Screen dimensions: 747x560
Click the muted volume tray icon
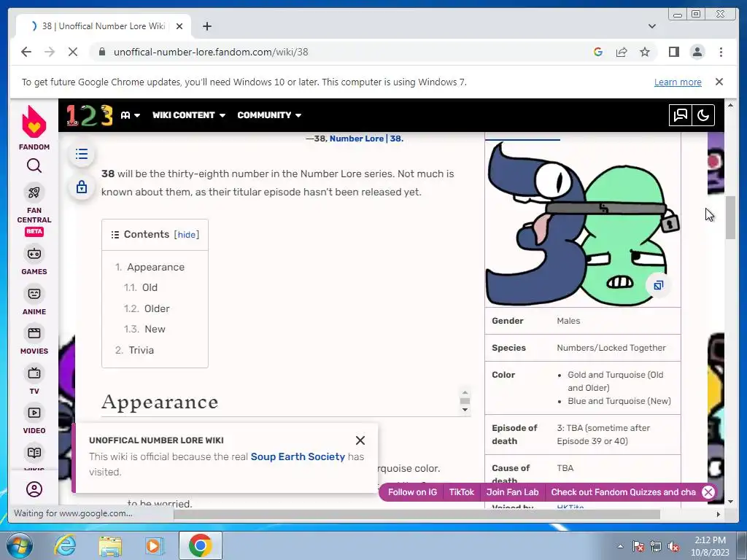pyautogui.click(x=674, y=546)
